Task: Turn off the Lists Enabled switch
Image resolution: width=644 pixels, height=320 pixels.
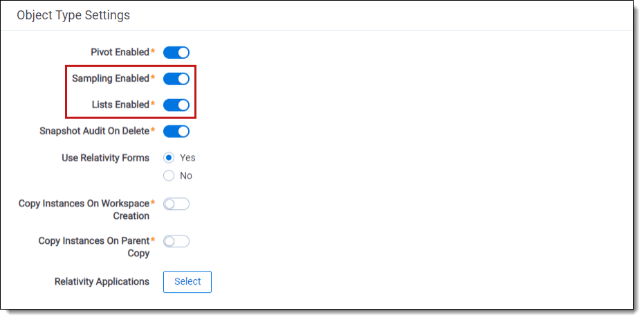Action: 176,105
